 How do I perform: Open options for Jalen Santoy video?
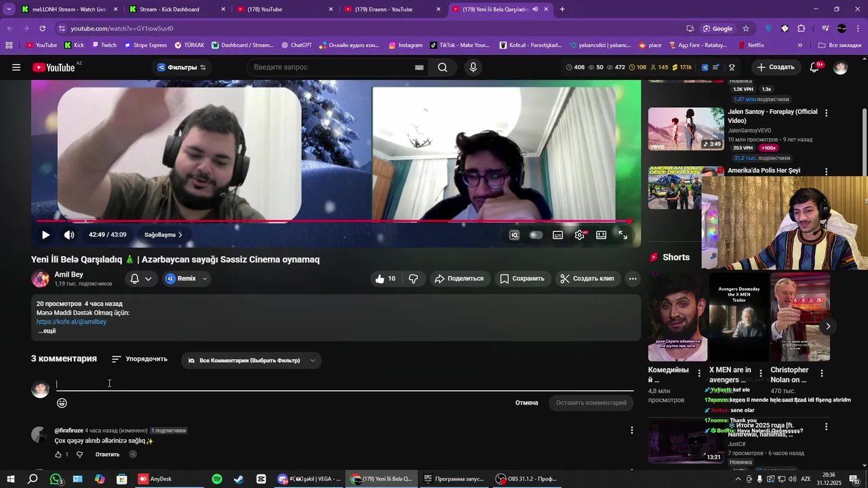click(826, 113)
